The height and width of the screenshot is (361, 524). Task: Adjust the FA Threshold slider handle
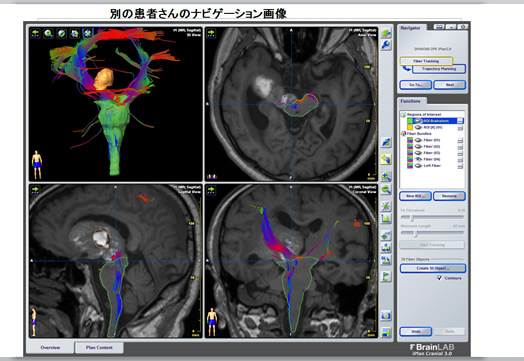tap(412, 218)
